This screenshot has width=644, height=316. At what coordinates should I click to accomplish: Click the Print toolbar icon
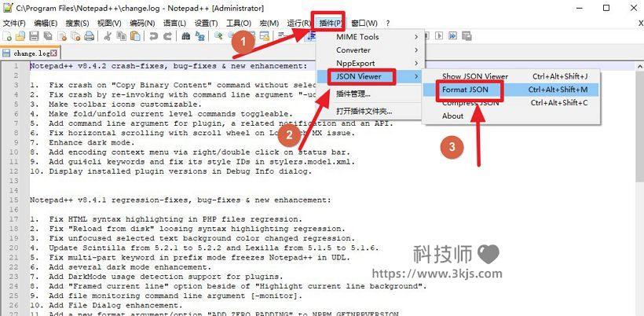[x=89, y=37]
